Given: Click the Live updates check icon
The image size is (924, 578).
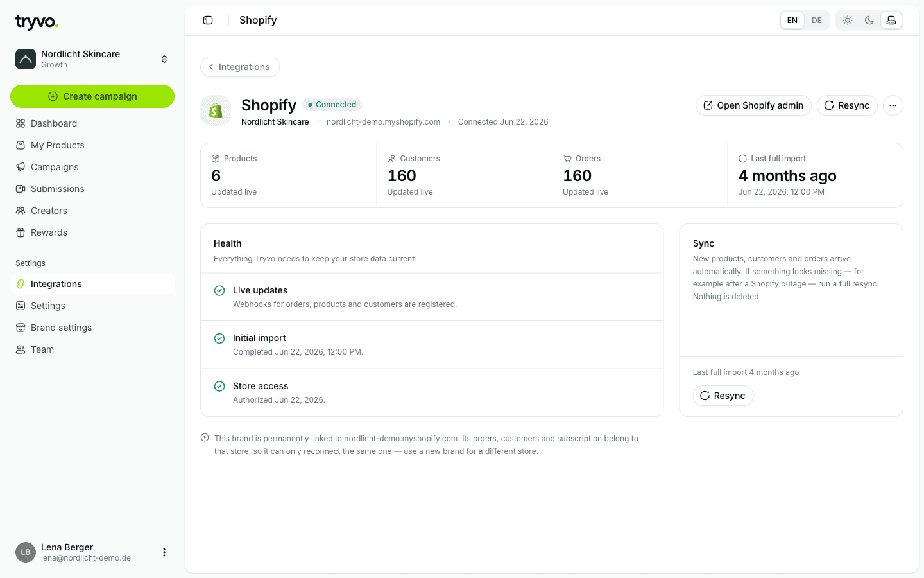Looking at the screenshot, I should (219, 290).
